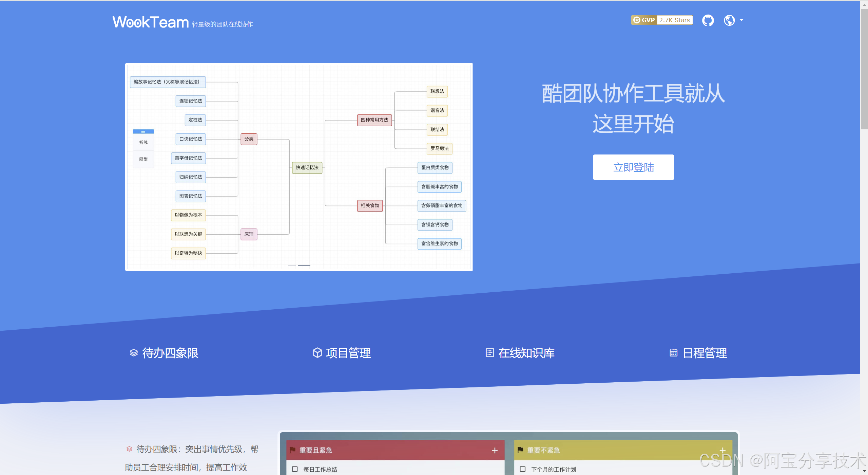The width and height of the screenshot is (868, 475).
Task: Click the calendar icon beside 日程管理
Action: pyautogui.click(x=674, y=353)
